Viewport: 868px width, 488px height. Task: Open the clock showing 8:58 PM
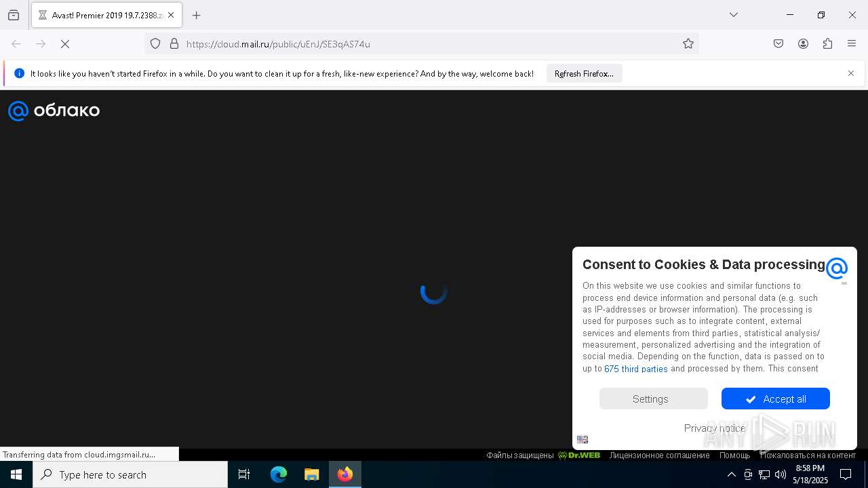click(810, 474)
